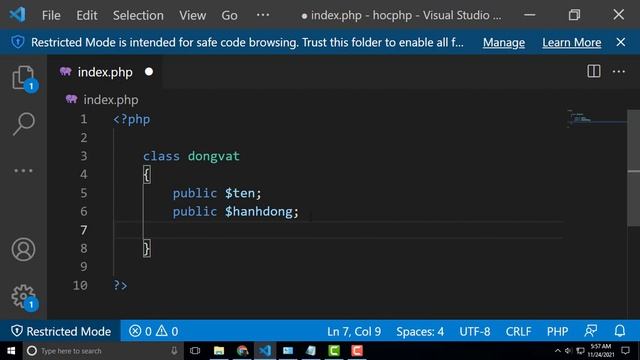Image resolution: width=640 pixels, height=360 pixels.
Task: Click Restricted Mode in status bar
Action: (61, 331)
